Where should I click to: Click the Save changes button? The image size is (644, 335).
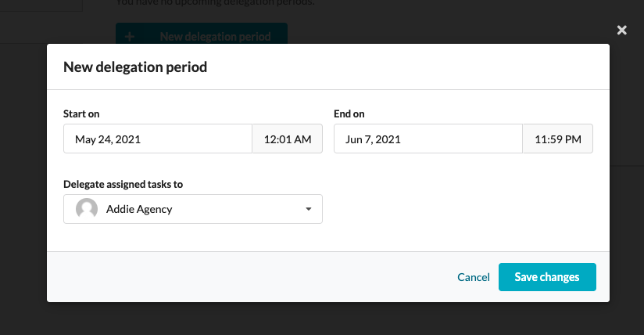pos(547,277)
